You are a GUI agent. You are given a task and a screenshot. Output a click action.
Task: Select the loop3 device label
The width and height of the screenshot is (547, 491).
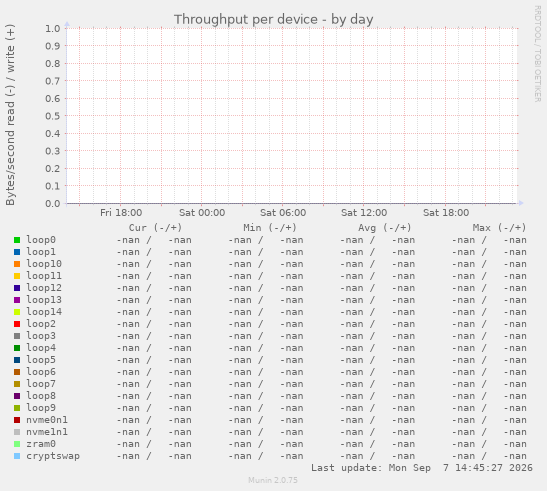tap(41, 336)
